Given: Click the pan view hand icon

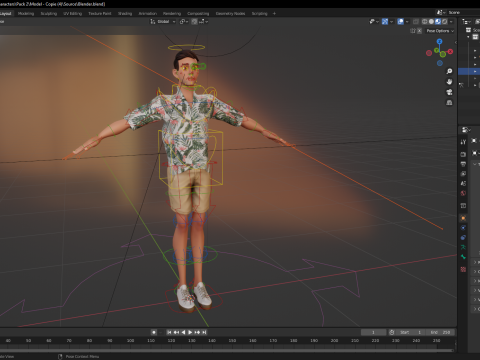Looking at the screenshot, I should coord(449,82).
